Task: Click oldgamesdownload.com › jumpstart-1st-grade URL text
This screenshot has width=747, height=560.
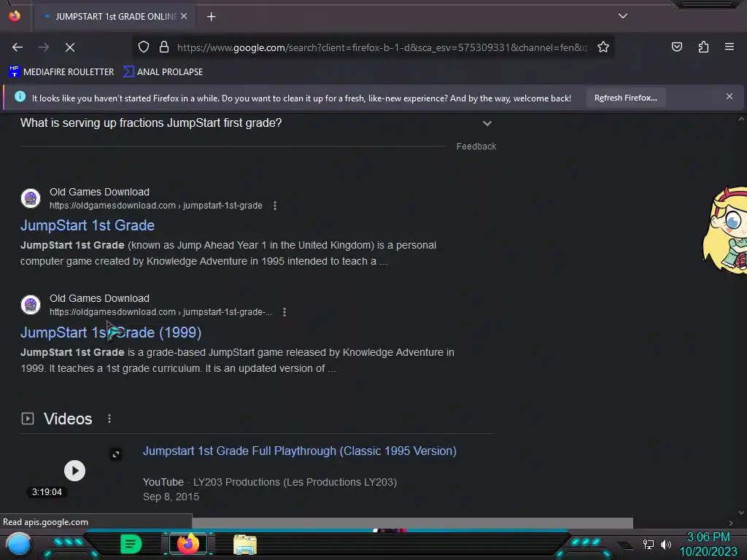Action: tap(156, 205)
